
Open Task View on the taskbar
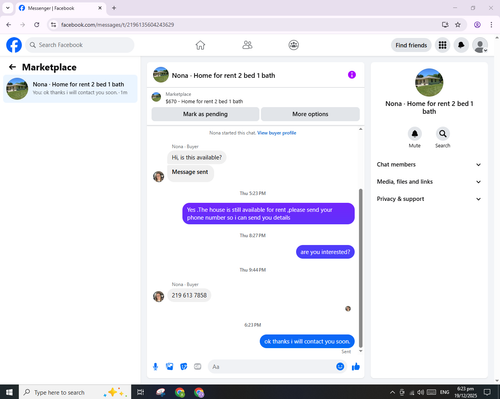(141, 392)
